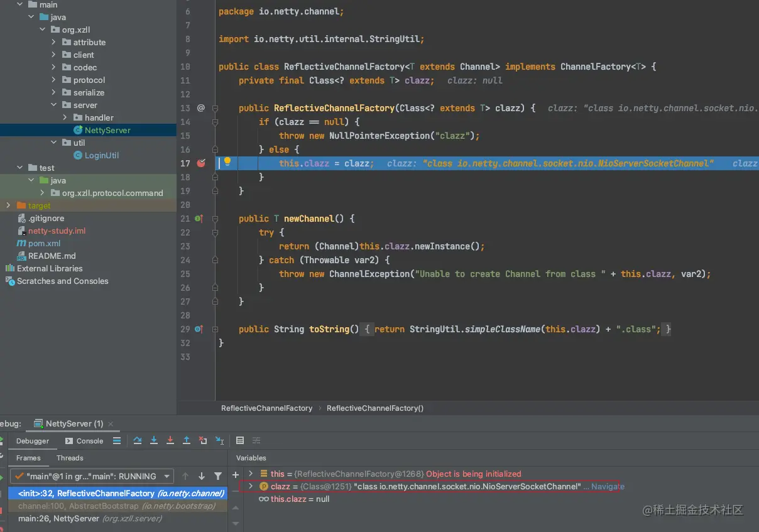Click the Variables panel header
The height and width of the screenshot is (532, 759).
click(251, 458)
